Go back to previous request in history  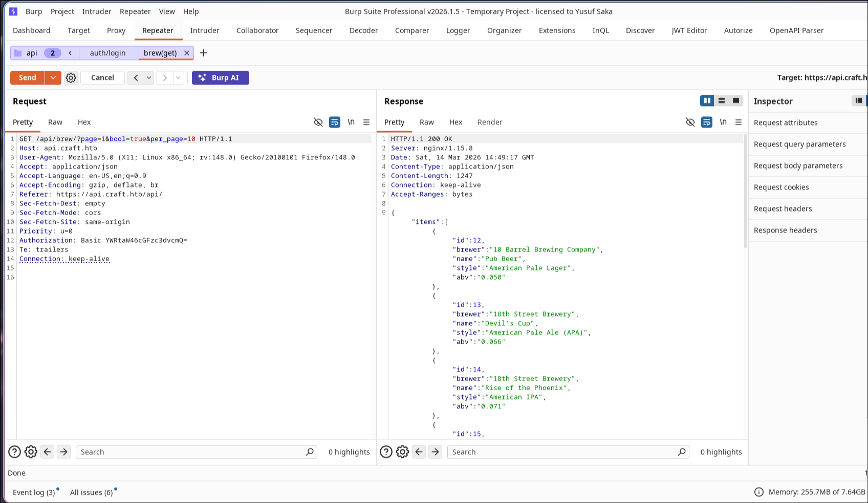tap(136, 78)
